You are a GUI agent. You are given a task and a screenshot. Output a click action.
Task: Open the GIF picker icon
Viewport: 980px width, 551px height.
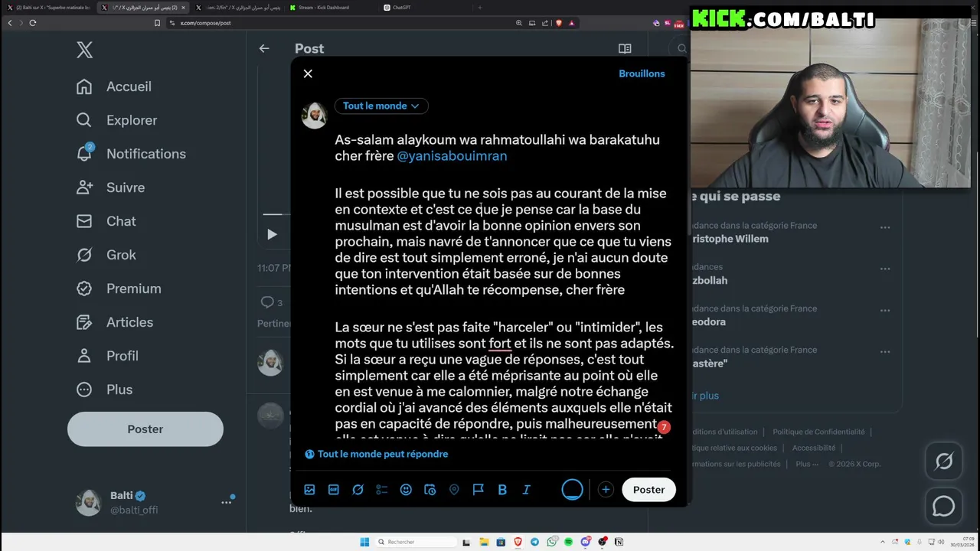click(334, 490)
